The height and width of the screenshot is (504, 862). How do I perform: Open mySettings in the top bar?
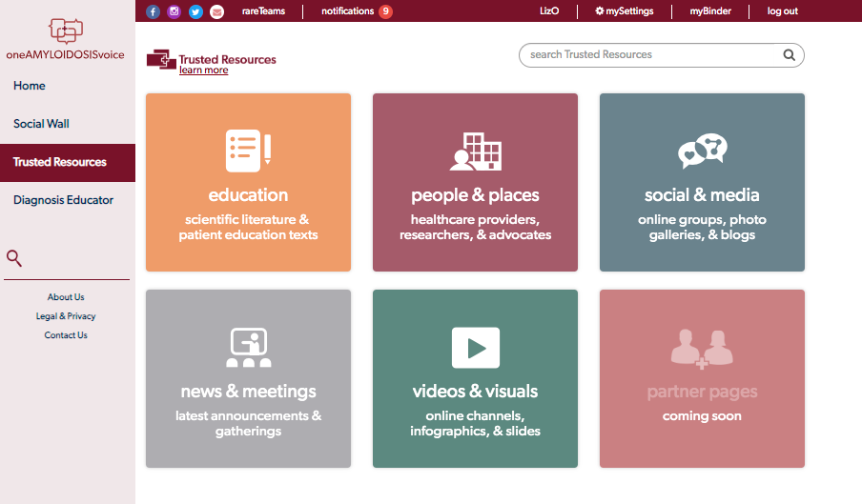(625, 11)
